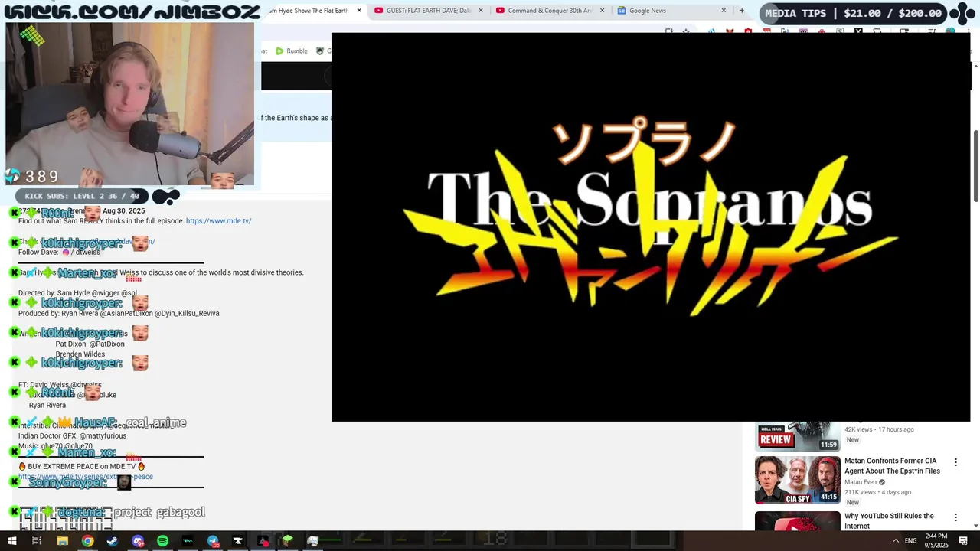The image size is (980, 551).
Task: Click the streamer webcam overlay
Action: (129, 103)
